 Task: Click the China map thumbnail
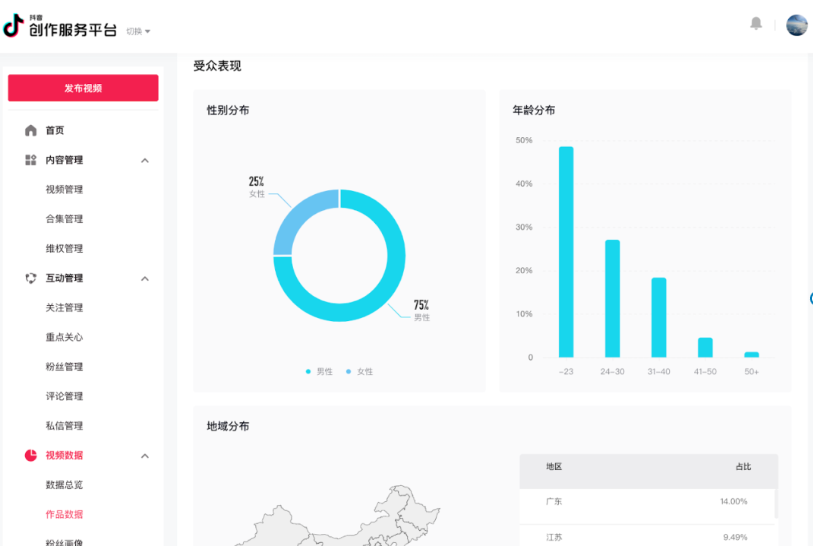[337, 516]
